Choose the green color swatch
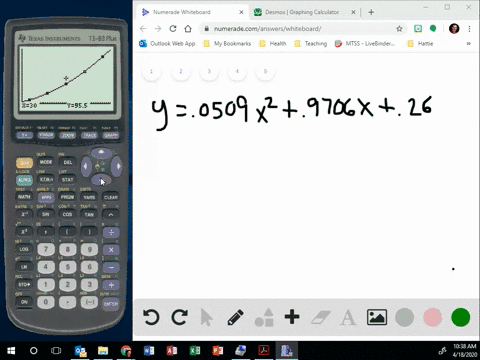Screen dimensions: 480x360 click(461, 317)
